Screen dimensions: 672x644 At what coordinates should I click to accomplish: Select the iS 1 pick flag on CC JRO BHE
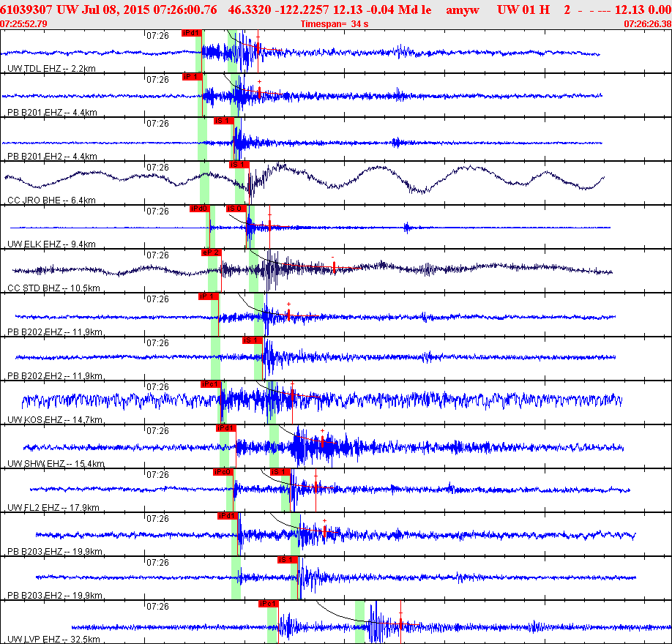pyautogui.click(x=239, y=165)
